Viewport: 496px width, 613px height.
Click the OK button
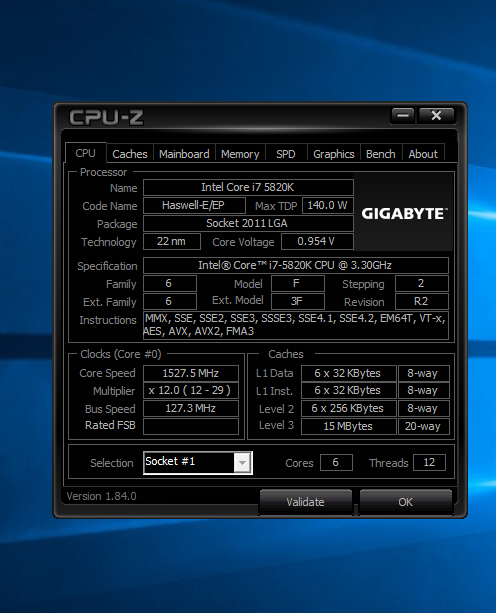pyautogui.click(x=405, y=502)
